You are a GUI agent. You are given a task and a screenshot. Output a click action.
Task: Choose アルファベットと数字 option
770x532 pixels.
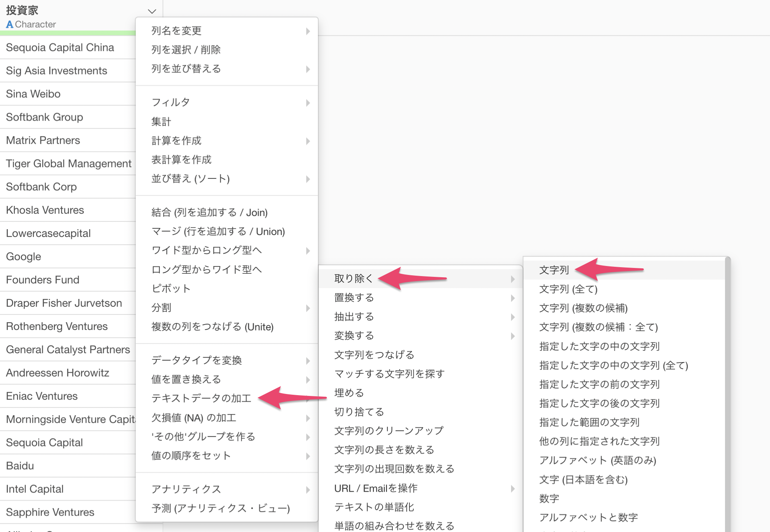click(x=588, y=518)
